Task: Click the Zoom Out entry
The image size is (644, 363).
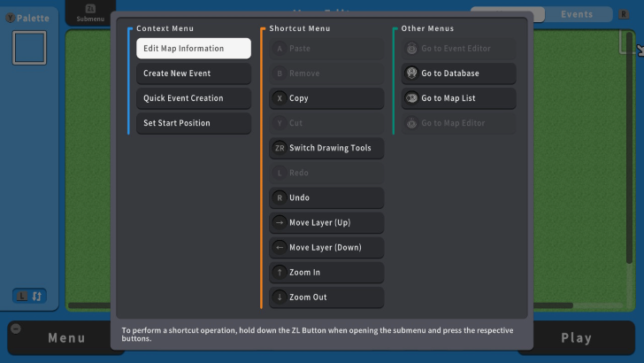Action: pos(326,297)
